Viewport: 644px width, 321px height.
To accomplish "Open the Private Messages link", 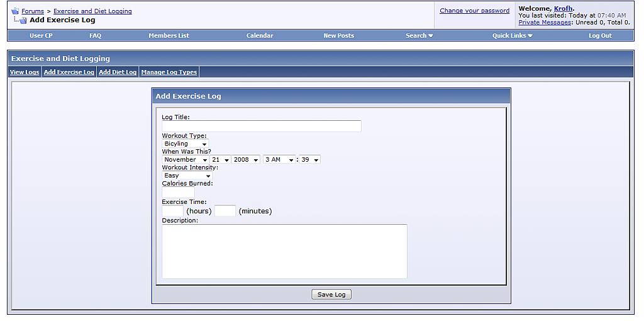I will [x=545, y=23].
